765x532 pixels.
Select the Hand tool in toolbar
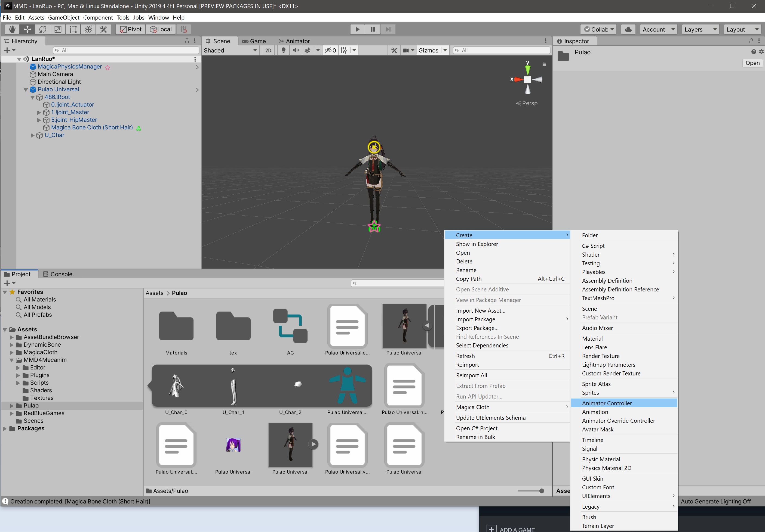(x=12, y=29)
